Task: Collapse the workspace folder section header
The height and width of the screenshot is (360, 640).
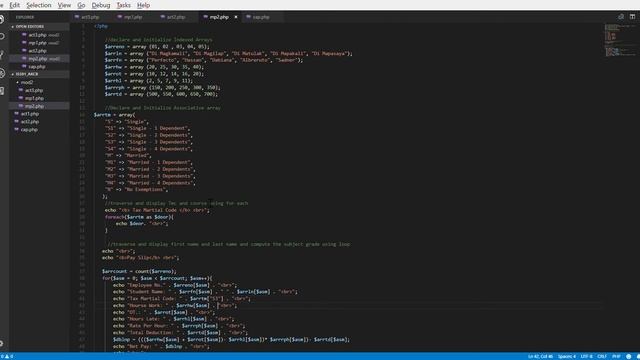Action: pos(39,74)
